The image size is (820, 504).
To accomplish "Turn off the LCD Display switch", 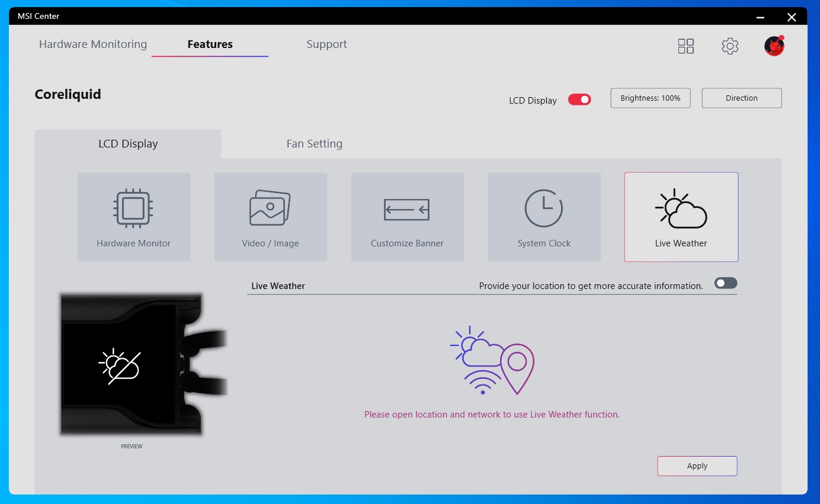I will pyautogui.click(x=579, y=99).
